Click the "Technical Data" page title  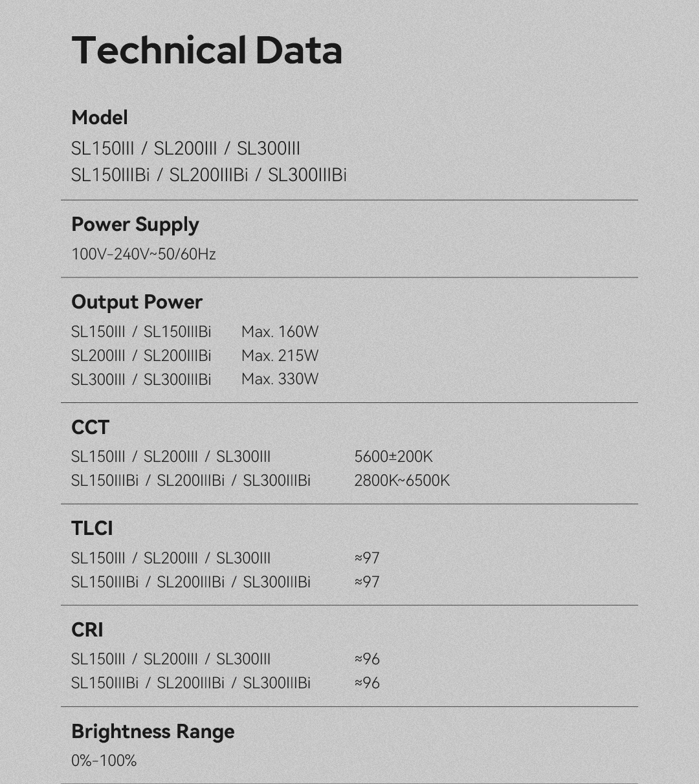coord(206,50)
